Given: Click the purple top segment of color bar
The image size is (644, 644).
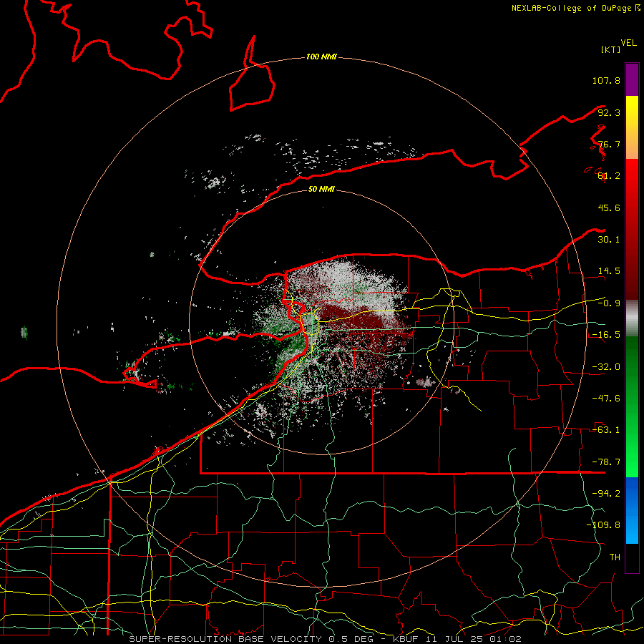Looking at the screenshot, I should point(632,79).
